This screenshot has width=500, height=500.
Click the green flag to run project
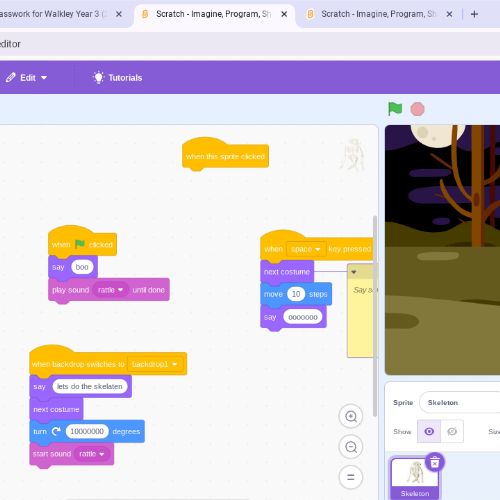coord(395,109)
